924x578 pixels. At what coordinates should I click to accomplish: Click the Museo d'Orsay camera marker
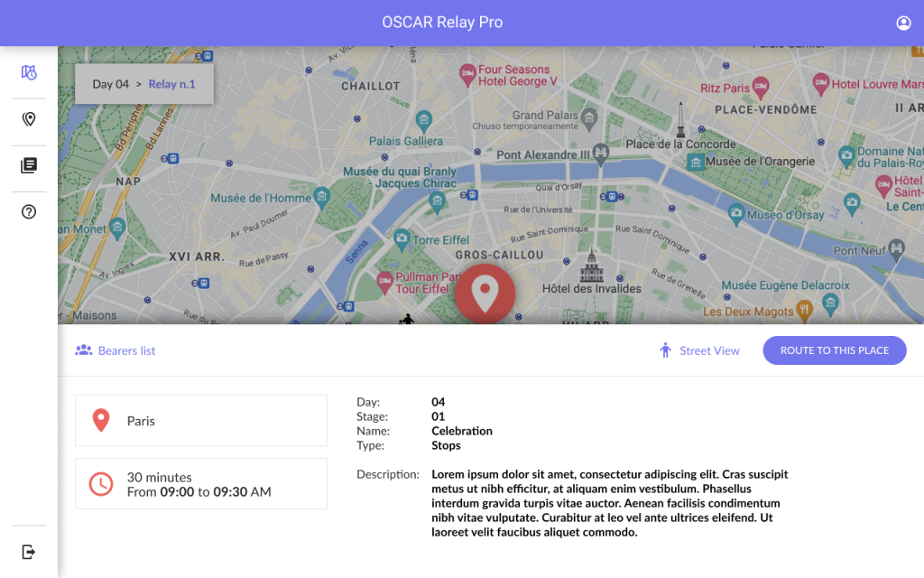[736, 213]
